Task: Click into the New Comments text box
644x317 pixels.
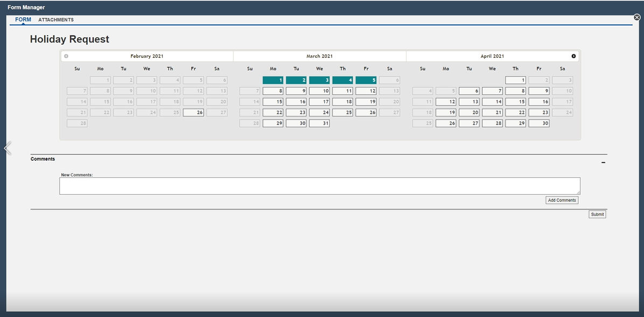Action: coord(319,186)
